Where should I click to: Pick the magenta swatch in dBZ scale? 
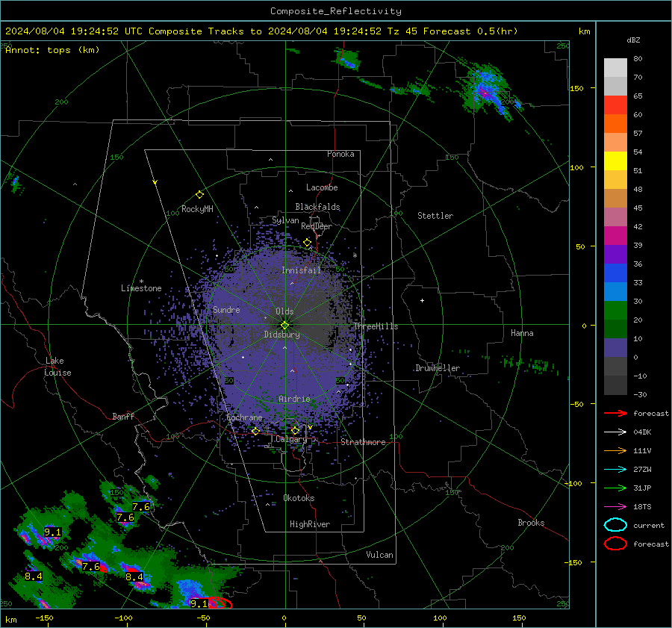coord(615,235)
